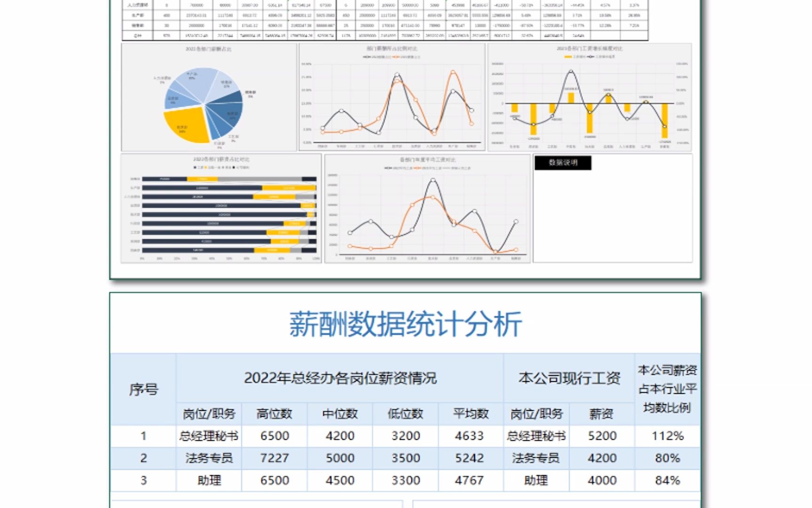This screenshot has height=508, width=812.
Task: Click the black 数据说明 label
Action: 562,163
